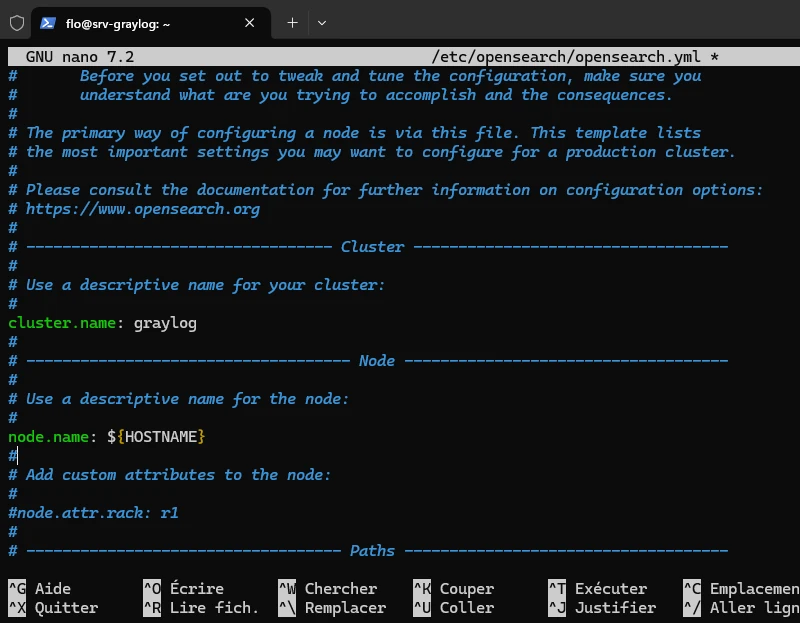Click the ^K Couper shortcut
Image resolution: width=800 pixels, height=623 pixels.
pos(453,589)
